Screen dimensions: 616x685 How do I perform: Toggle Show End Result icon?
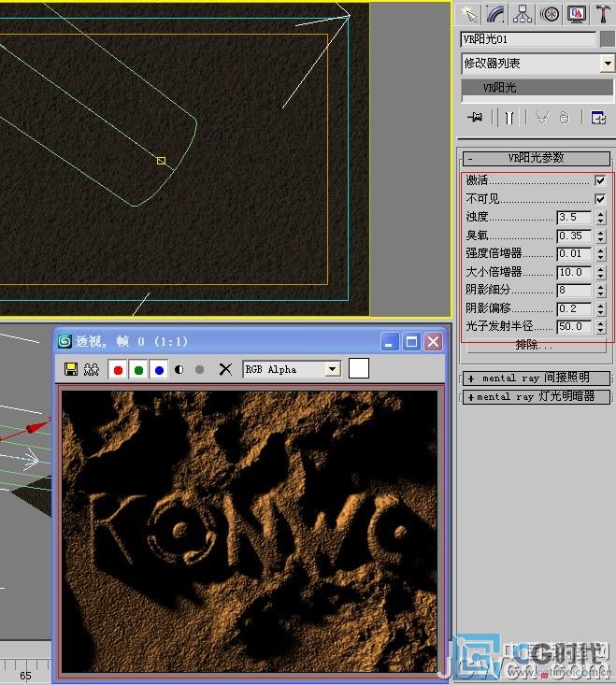tap(509, 118)
